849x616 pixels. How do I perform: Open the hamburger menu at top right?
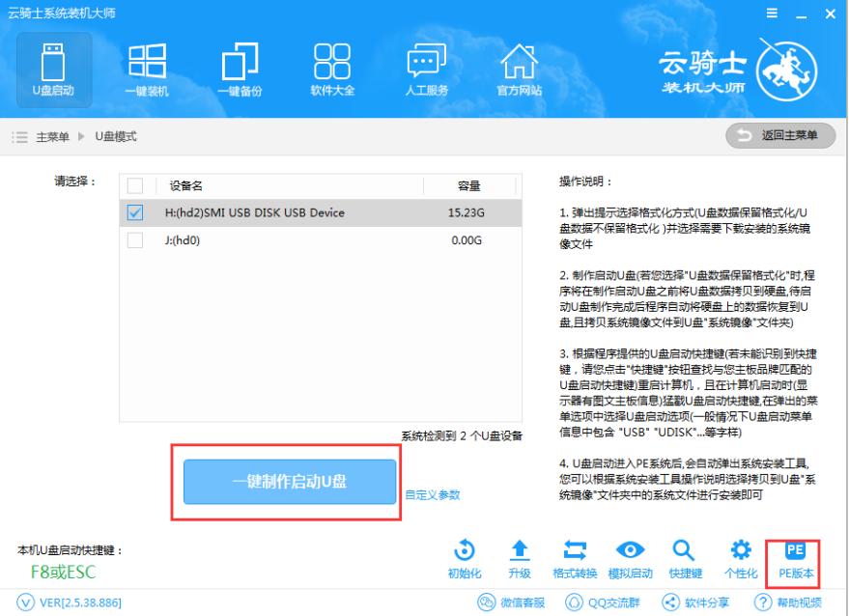[773, 14]
